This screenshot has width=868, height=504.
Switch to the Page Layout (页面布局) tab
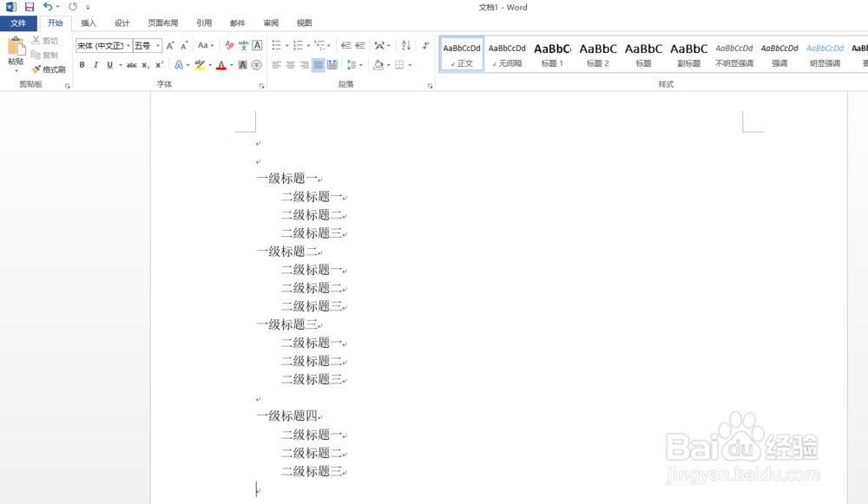point(163,23)
